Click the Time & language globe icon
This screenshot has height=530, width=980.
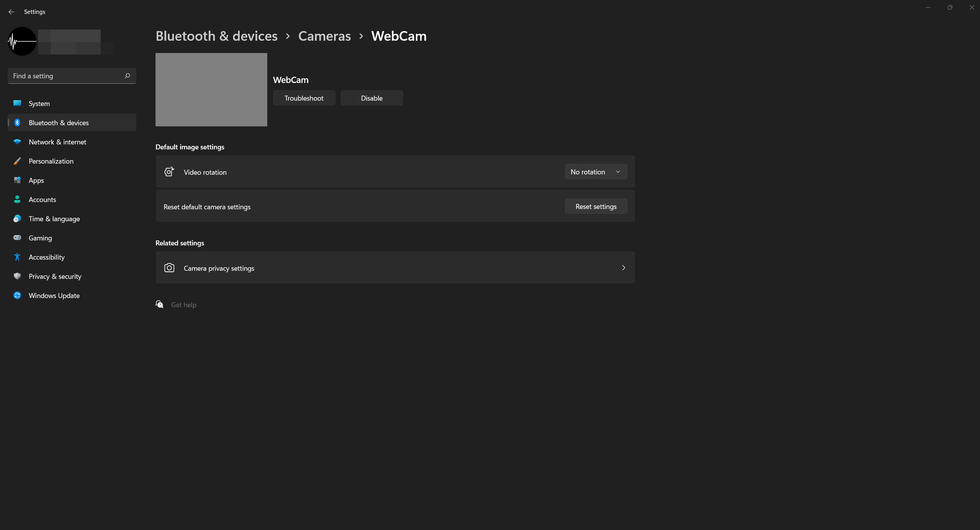click(17, 219)
